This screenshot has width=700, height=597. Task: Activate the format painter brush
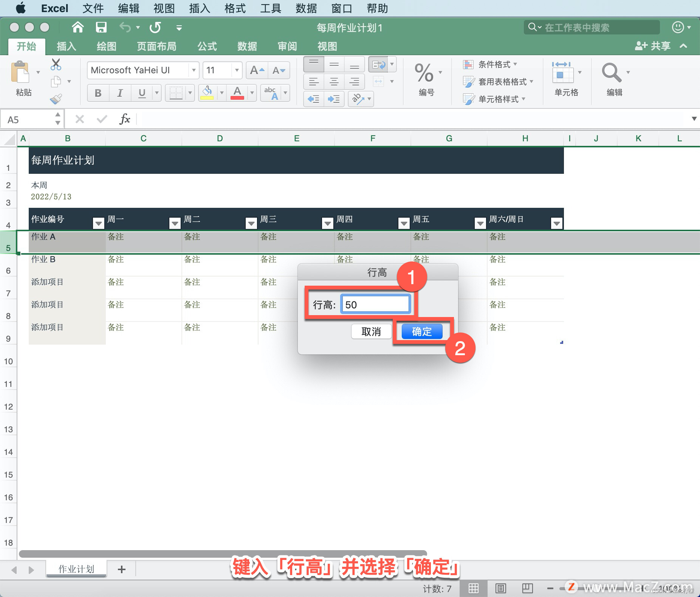click(56, 99)
